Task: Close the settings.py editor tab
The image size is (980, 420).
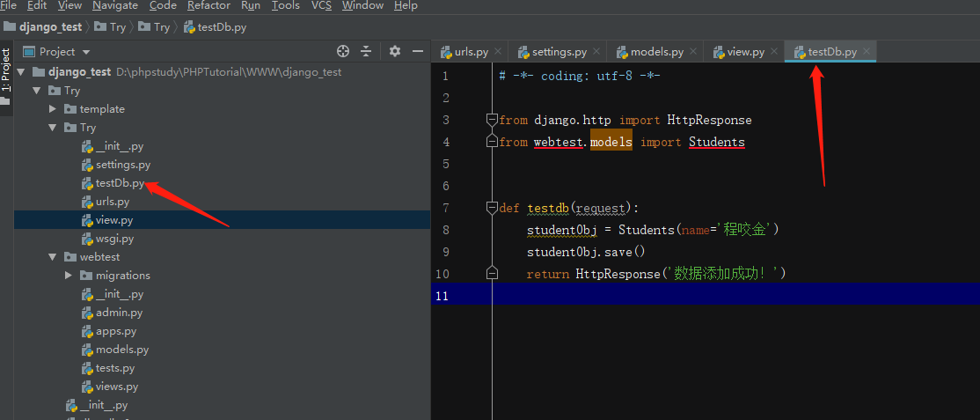Action: tap(596, 52)
